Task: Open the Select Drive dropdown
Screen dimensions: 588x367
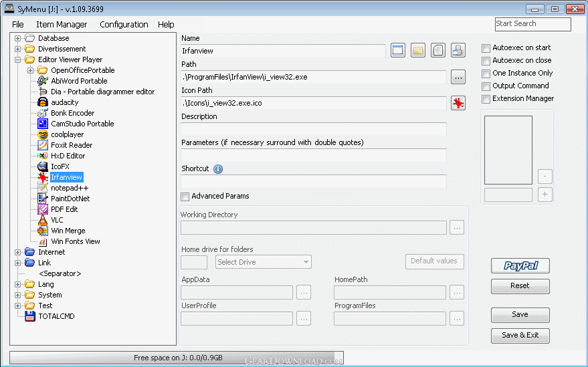Action: [x=264, y=262]
